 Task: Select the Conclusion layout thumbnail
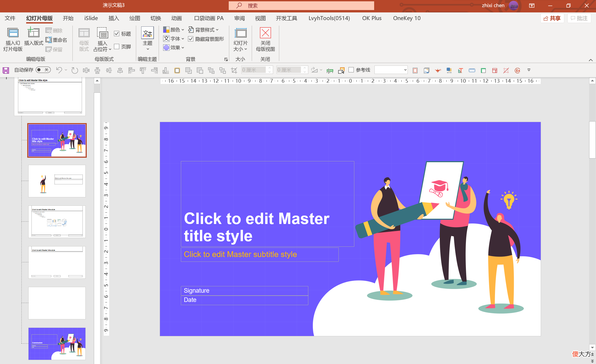(x=57, y=344)
